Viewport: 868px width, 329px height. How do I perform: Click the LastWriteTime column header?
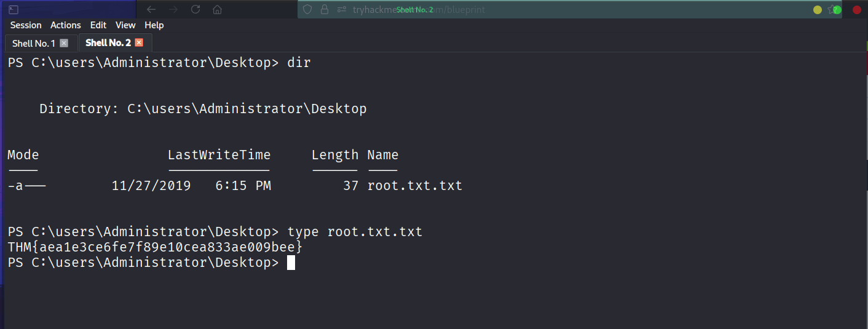219,155
